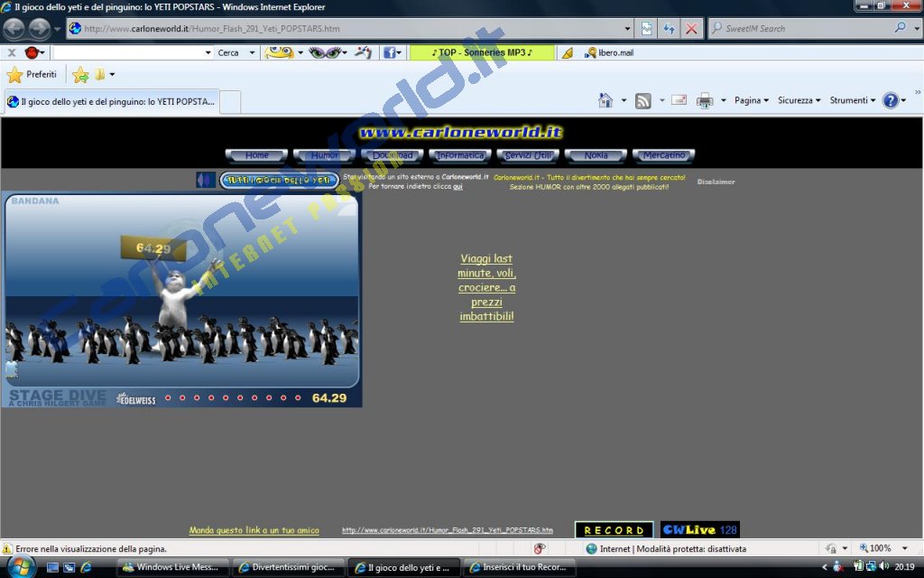Viewport: 924px width, 578px height.
Task: Open Preferiti favorites panel
Action: (x=32, y=74)
